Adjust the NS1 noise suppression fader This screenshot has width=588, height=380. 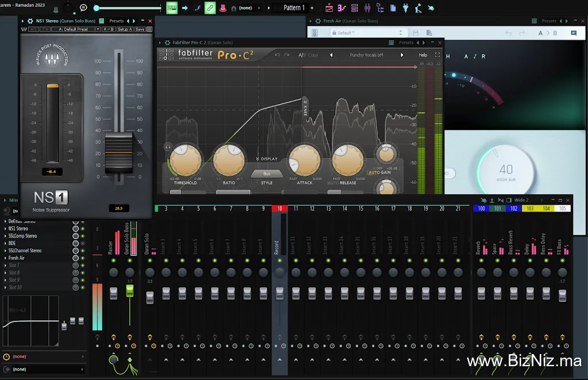(x=118, y=152)
